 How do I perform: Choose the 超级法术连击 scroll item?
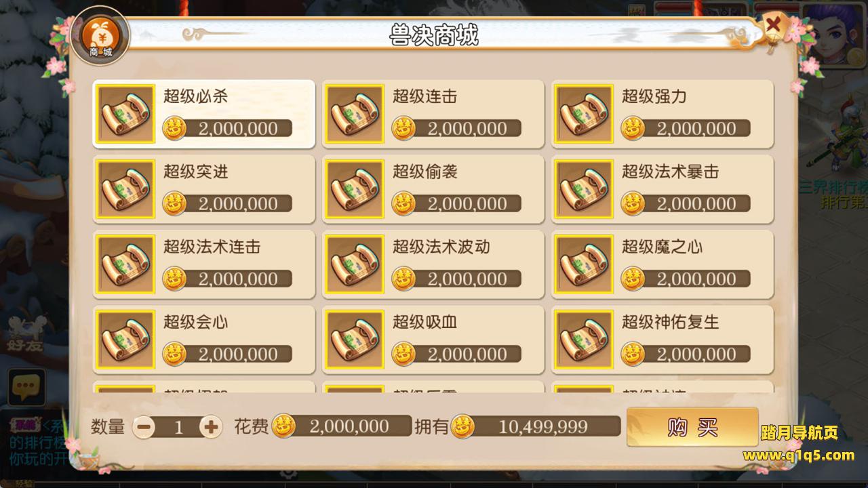204,264
